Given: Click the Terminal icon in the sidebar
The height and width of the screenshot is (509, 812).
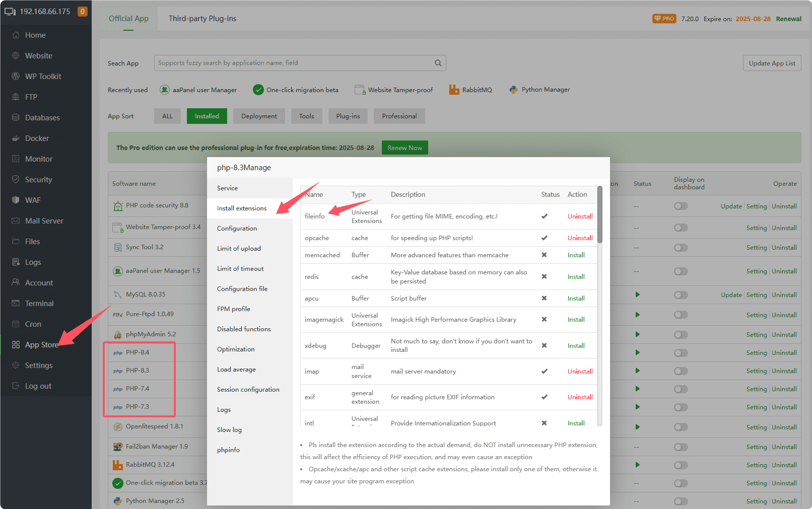Looking at the screenshot, I should point(16,304).
